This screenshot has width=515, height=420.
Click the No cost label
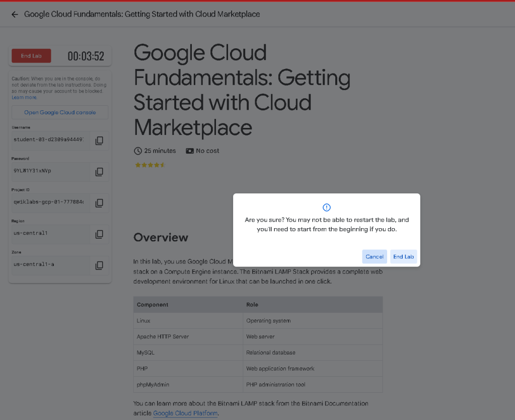click(207, 151)
